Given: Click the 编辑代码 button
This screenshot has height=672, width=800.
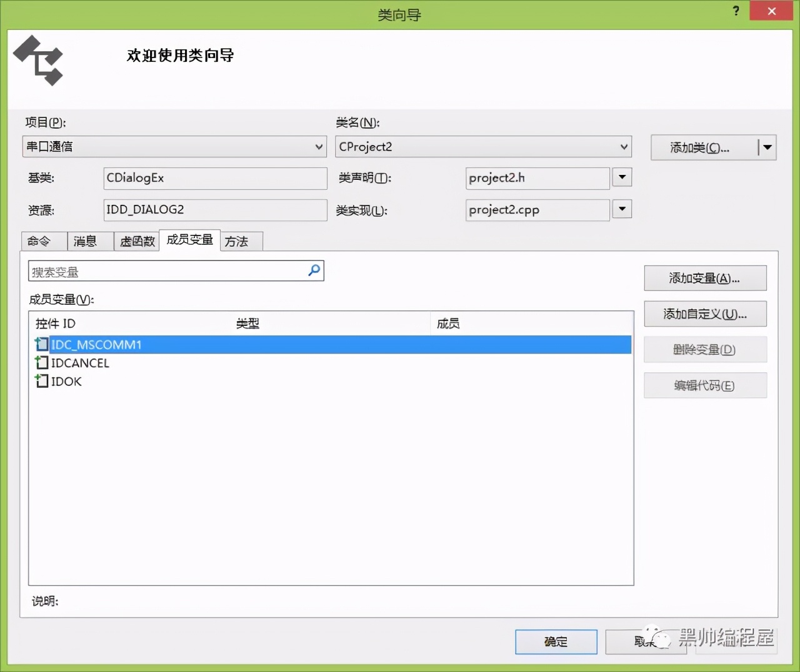Looking at the screenshot, I should pyautogui.click(x=705, y=385).
